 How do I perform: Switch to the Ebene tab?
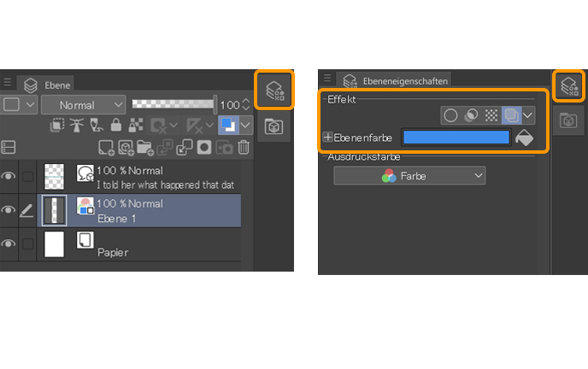(46, 85)
